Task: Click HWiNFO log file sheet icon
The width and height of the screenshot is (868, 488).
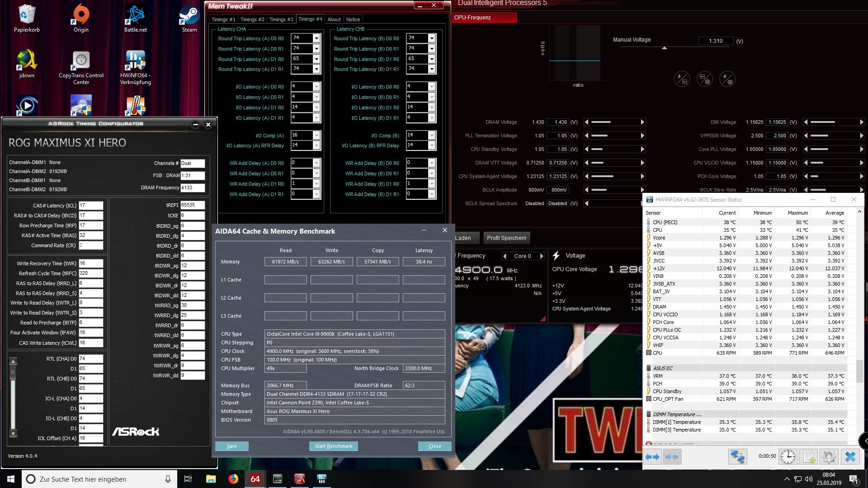Action: (x=809, y=457)
